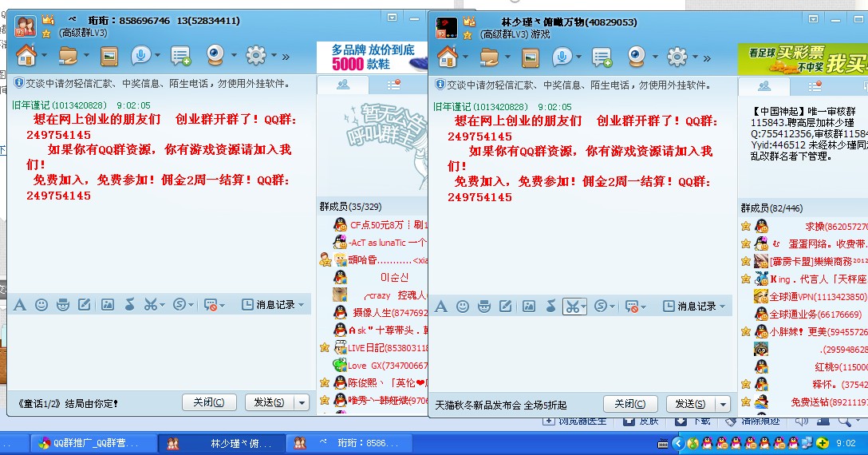The width and height of the screenshot is (868, 455).
Task: Click the 9:02 taskbar clock
Action: 846,443
